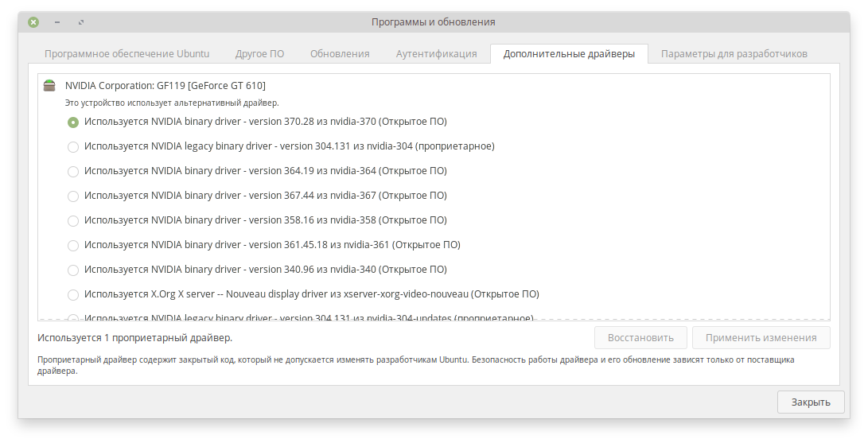The height and width of the screenshot is (443, 868).
Task: Open the Программное обеспечение Ubuntu tab
Action: point(127,53)
